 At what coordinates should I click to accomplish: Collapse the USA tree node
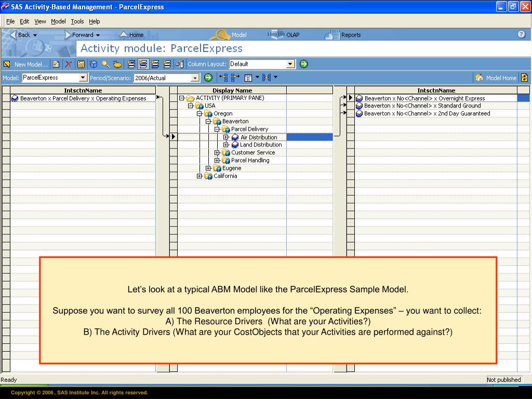point(191,106)
